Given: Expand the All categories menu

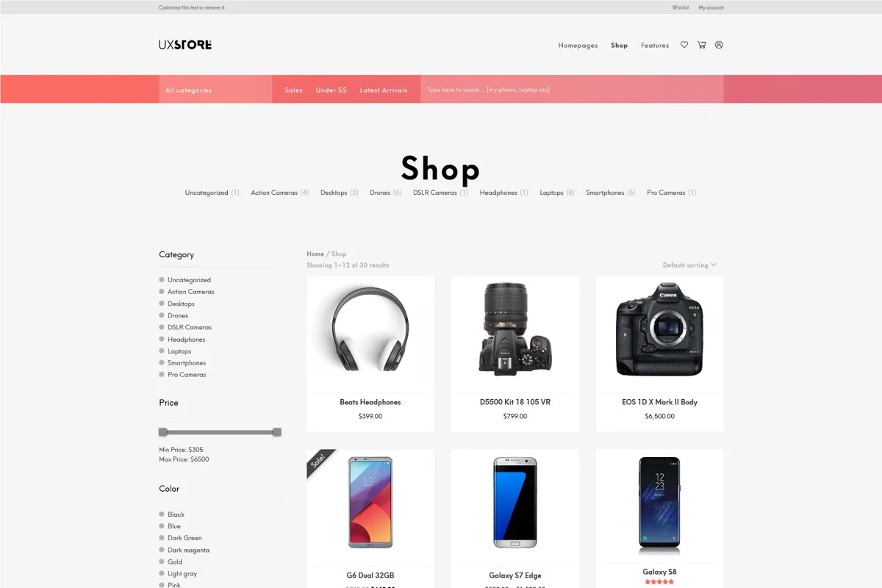Looking at the screenshot, I should (215, 90).
